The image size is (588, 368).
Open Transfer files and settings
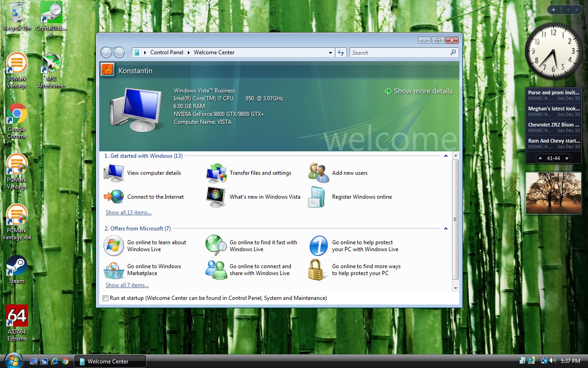(x=249, y=173)
